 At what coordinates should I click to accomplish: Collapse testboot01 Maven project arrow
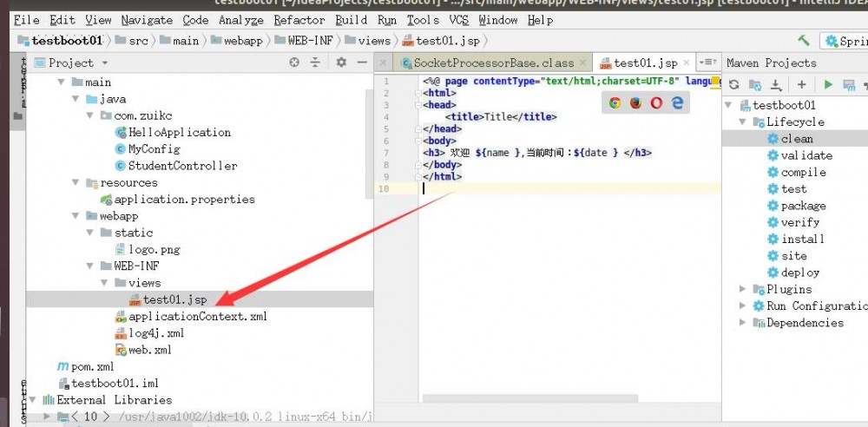click(729, 105)
